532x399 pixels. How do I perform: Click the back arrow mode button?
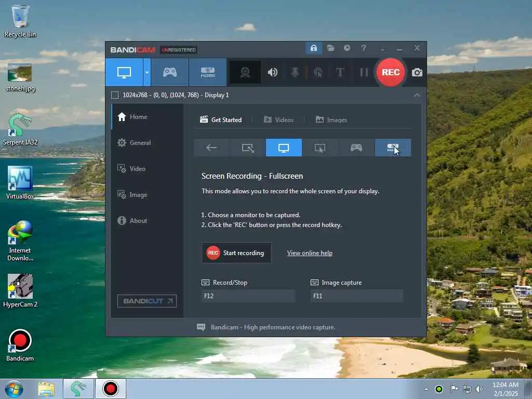coord(212,148)
